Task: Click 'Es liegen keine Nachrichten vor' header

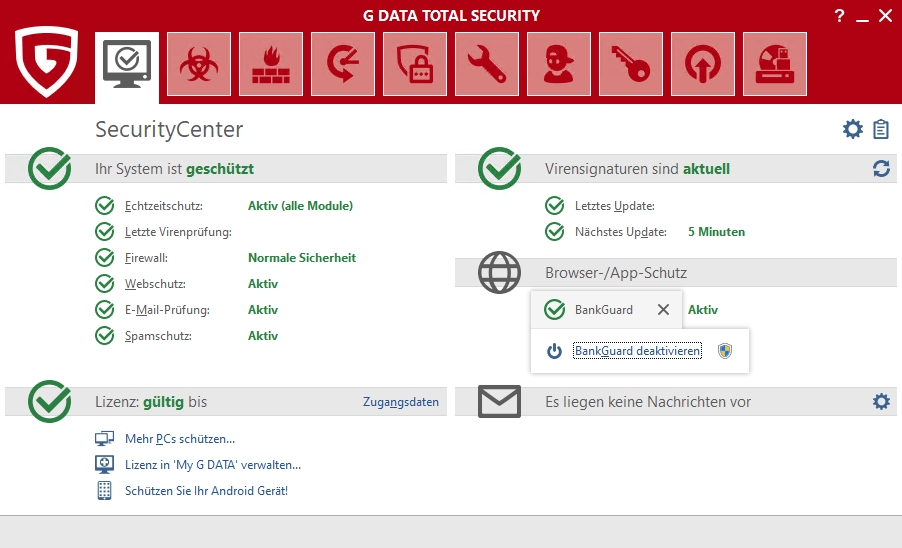Action: 648,401
